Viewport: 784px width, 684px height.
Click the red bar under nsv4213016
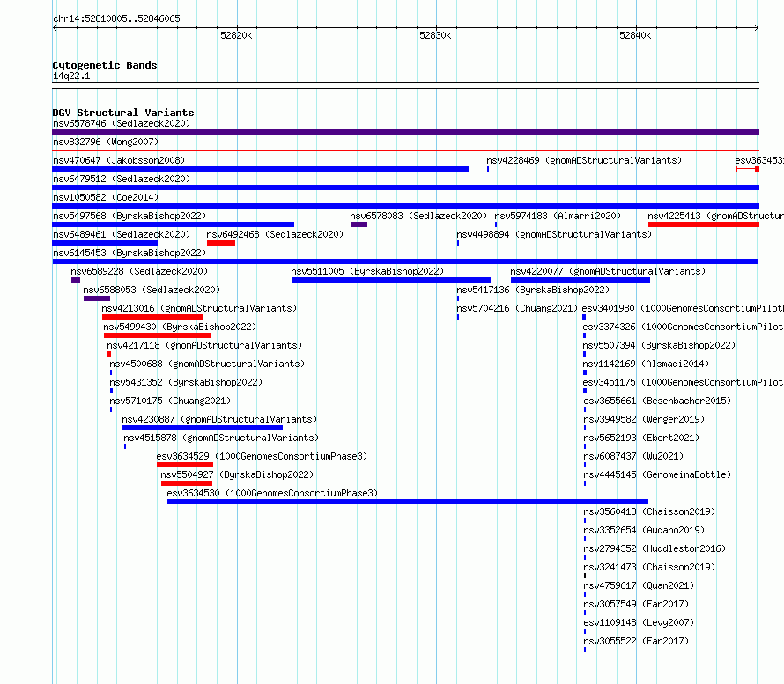click(152, 317)
